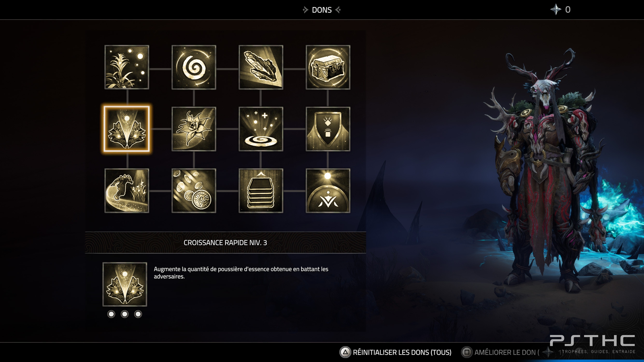644x362 pixels.
Task: Click the first level dot indicator
Action: (x=111, y=314)
